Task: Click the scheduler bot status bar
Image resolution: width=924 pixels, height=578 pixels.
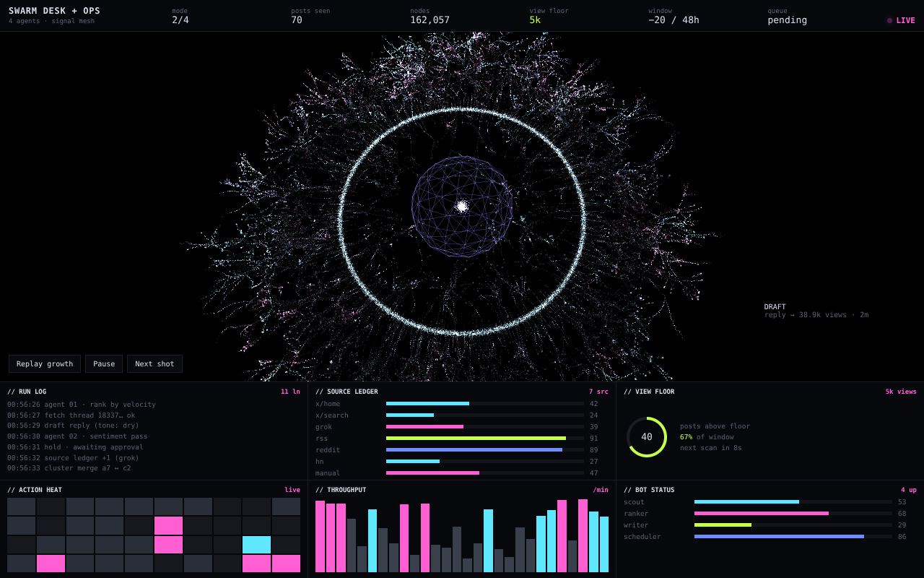Action: coord(793,537)
